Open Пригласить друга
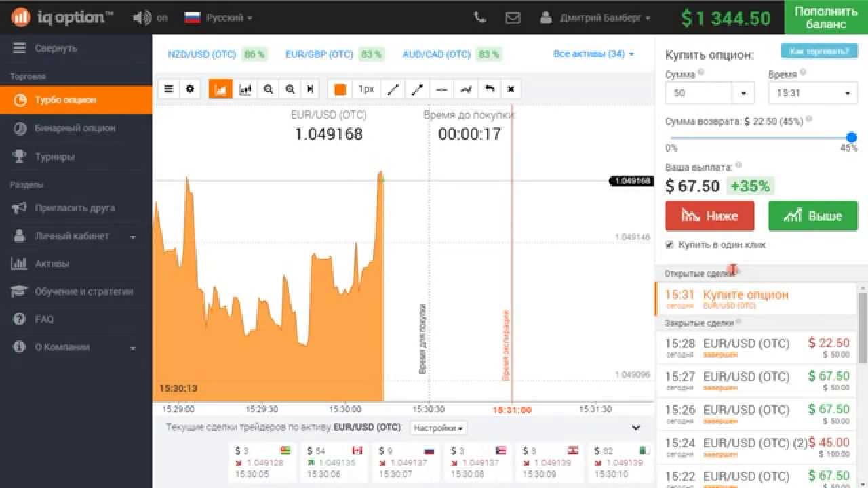This screenshot has width=868, height=488. click(x=76, y=208)
